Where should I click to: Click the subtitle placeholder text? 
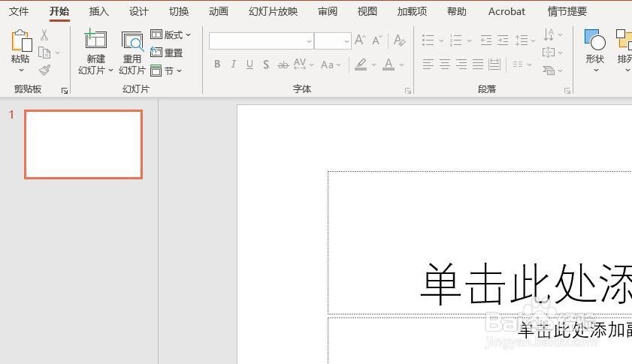(x=575, y=330)
